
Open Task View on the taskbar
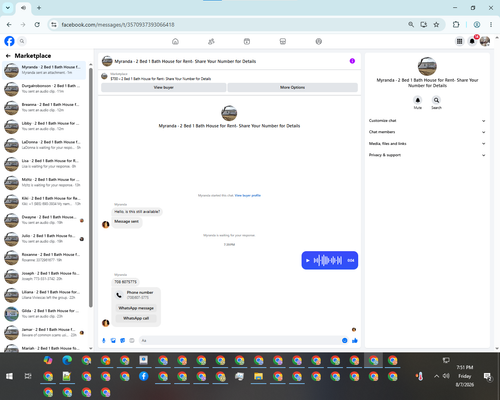pyautogui.click(x=28, y=376)
